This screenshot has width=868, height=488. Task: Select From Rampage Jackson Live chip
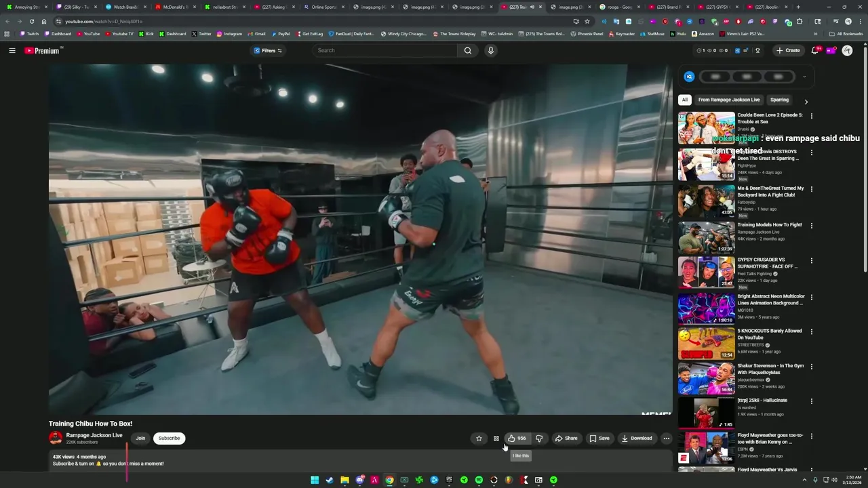pyautogui.click(x=729, y=100)
